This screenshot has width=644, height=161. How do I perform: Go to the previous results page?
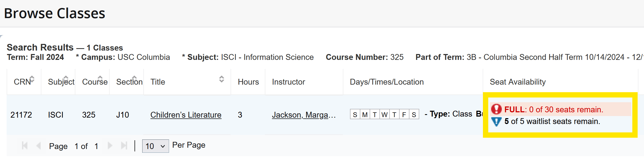pyautogui.click(x=38, y=146)
